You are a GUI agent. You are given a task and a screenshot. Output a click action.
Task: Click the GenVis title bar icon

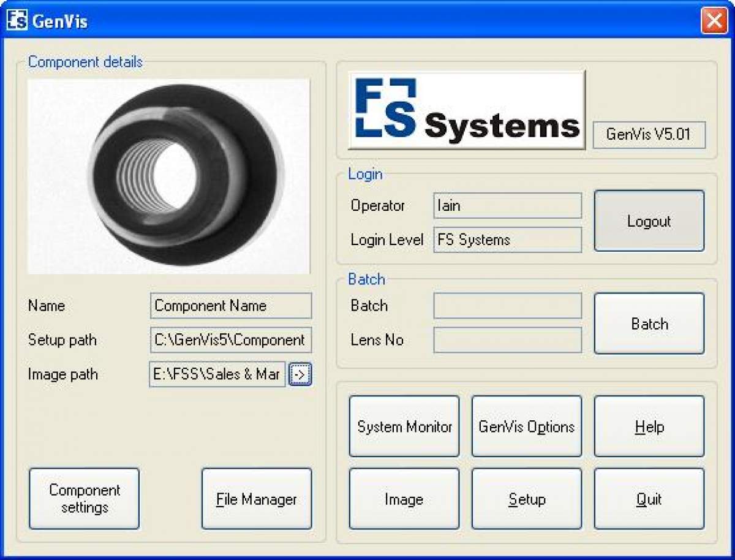click(x=17, y=20)
